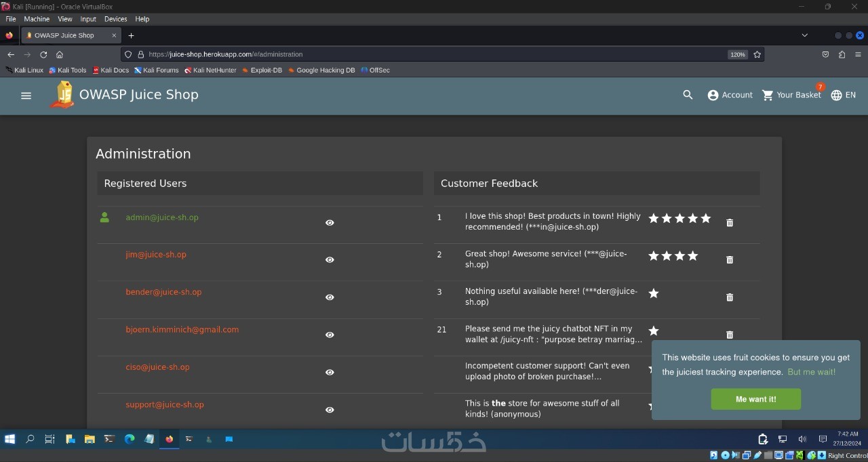Delete feedback number 2 with trash icon
This screenshot has width=868, height=462.
[730, 260]
